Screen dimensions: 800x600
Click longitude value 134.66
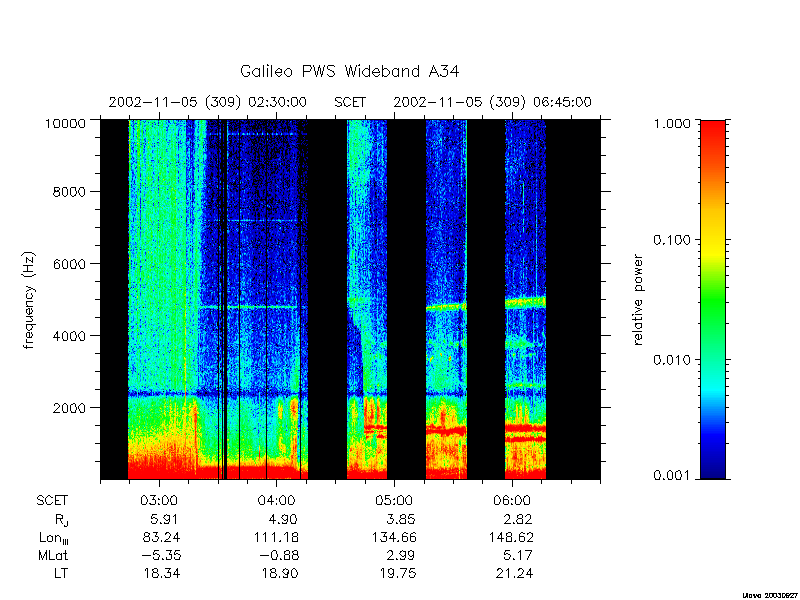click(394, 538)
